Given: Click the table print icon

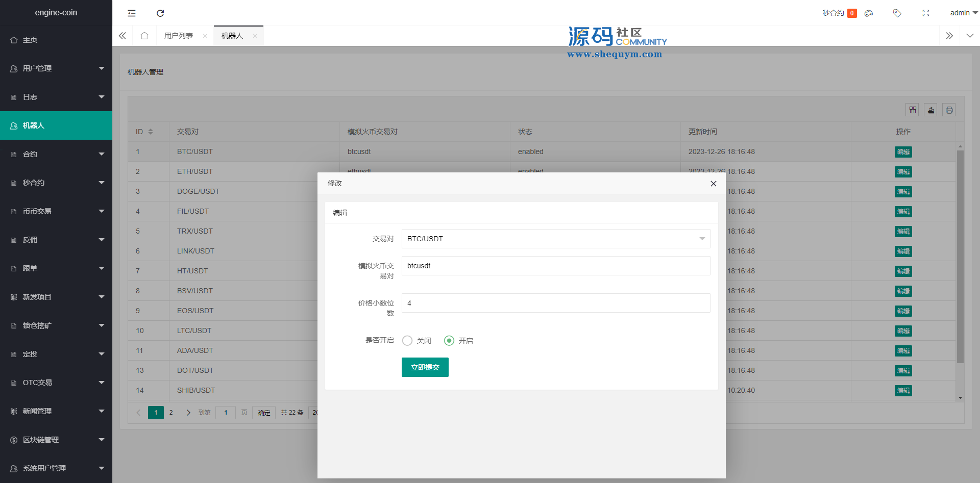Looking at the screenshot, I should (x=949, y=110).
